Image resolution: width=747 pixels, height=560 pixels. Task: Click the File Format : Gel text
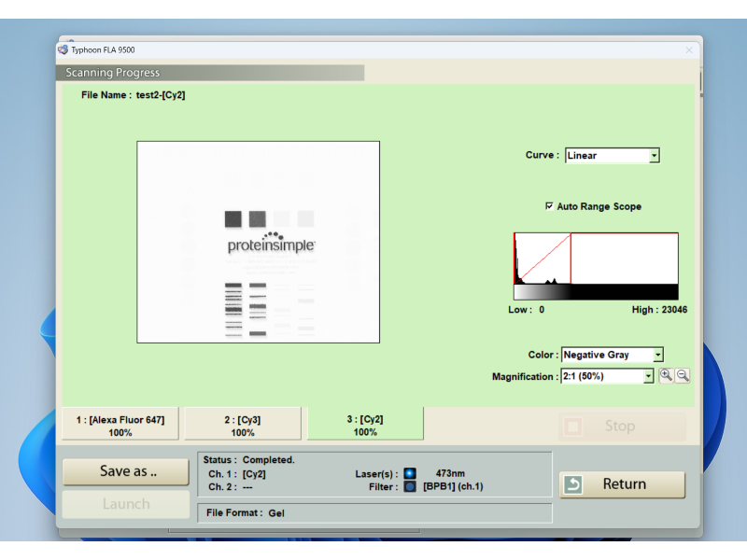pyautogui.click(x=246, y=513)
